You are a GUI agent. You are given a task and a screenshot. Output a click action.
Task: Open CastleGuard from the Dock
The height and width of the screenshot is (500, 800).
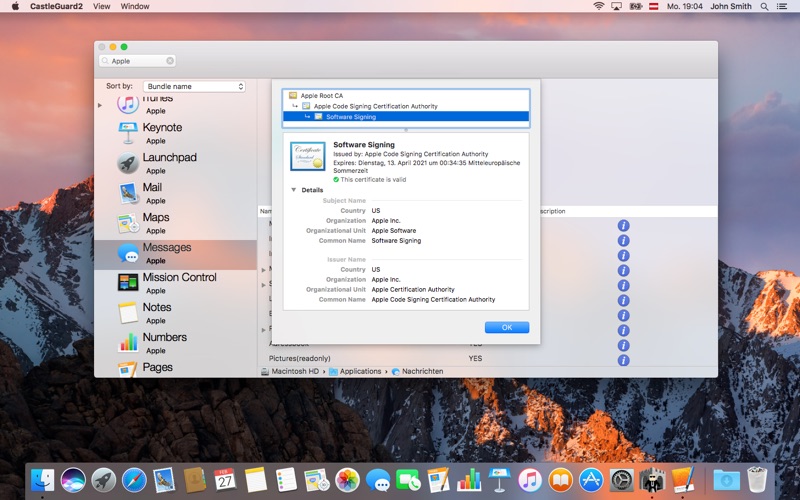point(652,480)
